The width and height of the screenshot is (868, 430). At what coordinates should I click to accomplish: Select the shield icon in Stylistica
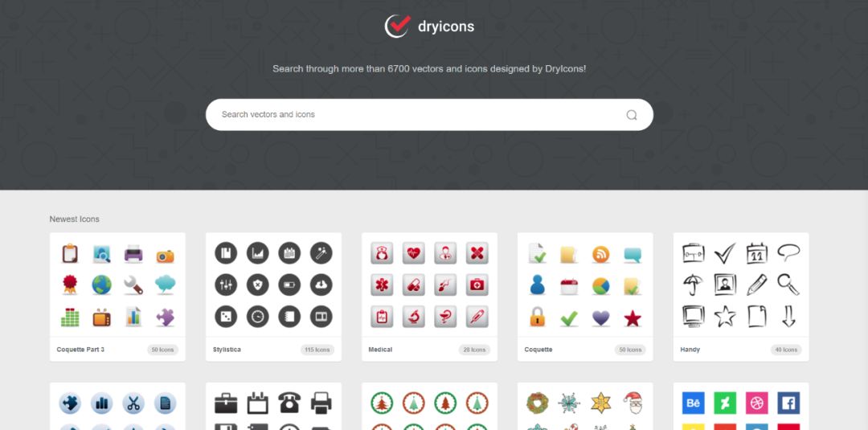pos(257,285)
